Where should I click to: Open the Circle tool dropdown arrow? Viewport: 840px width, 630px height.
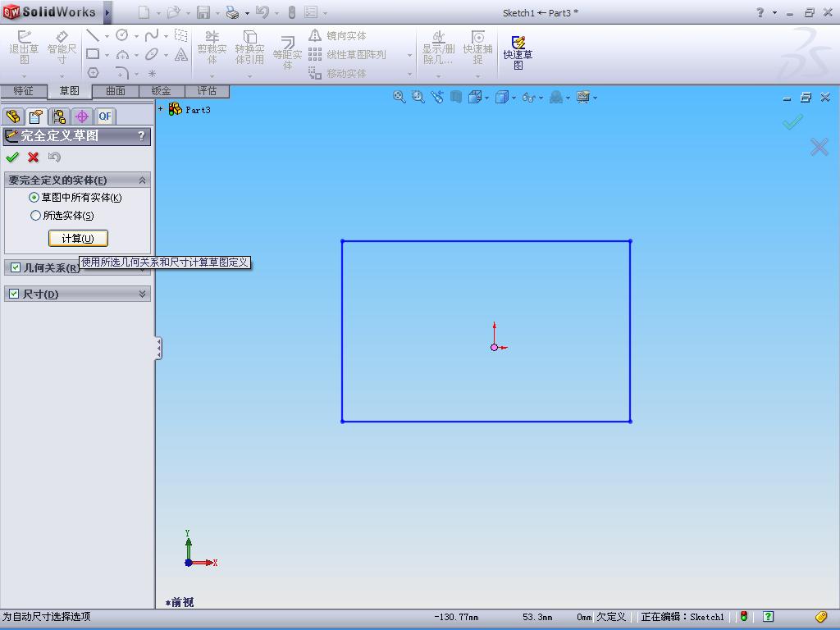pyautogui.click(x=136, y=36)
